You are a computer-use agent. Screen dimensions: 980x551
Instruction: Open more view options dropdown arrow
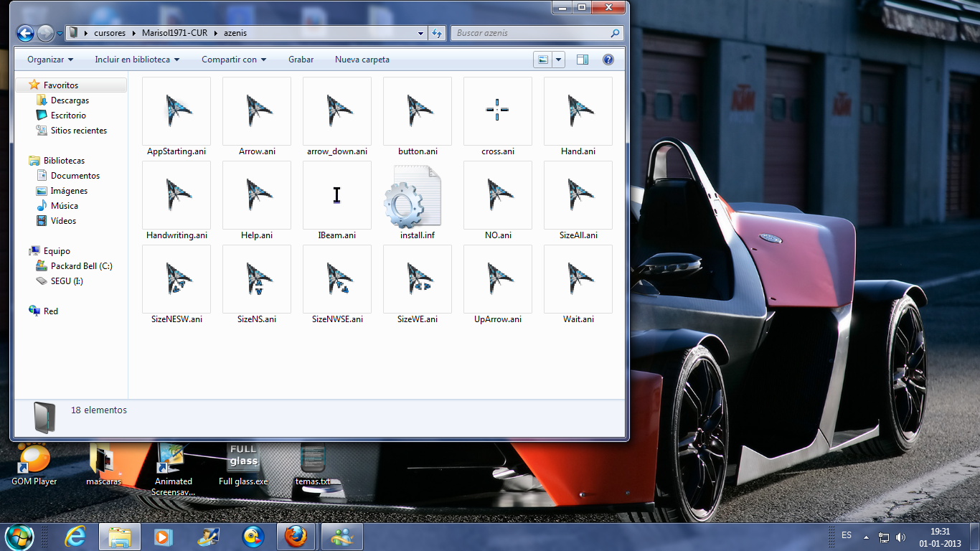click(558, 60)
